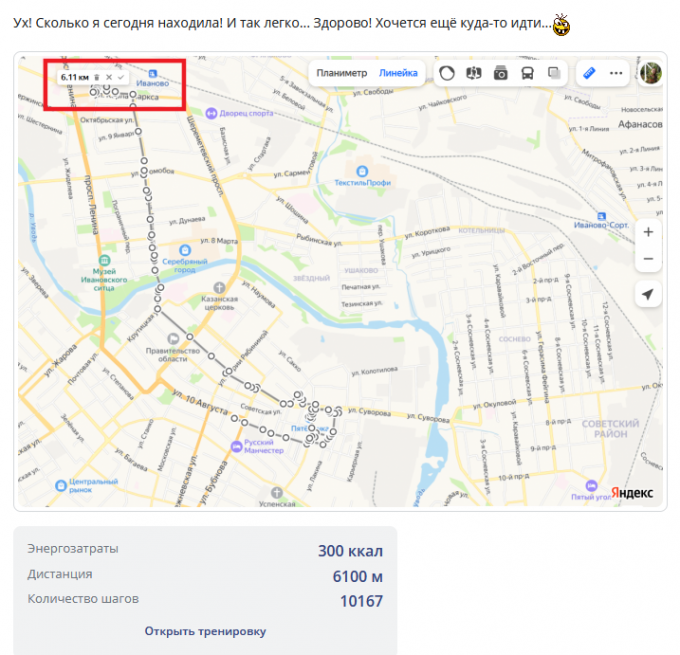Image resolution: width=680 pixels, height=655 pixels.
Task: Show public transport bus layer
Action: pyautogui.click(x=527, y=73)
